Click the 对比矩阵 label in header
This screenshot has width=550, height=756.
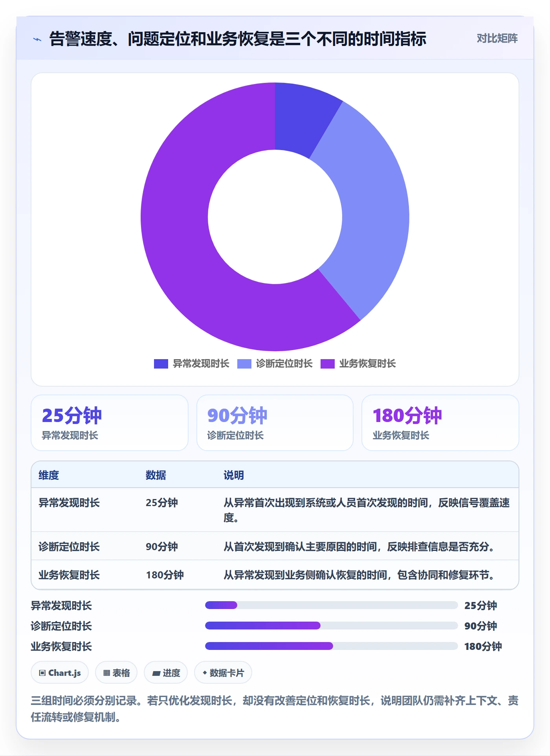tap(497, 39)
